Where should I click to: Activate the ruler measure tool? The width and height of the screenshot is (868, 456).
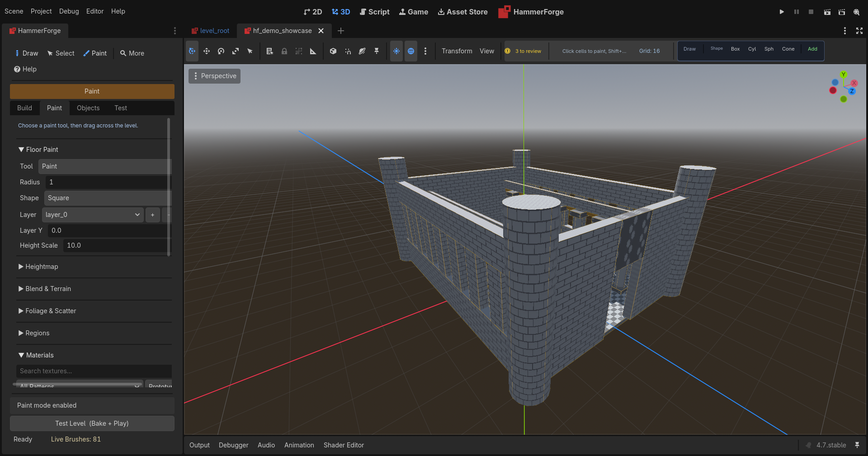(313, 51)
